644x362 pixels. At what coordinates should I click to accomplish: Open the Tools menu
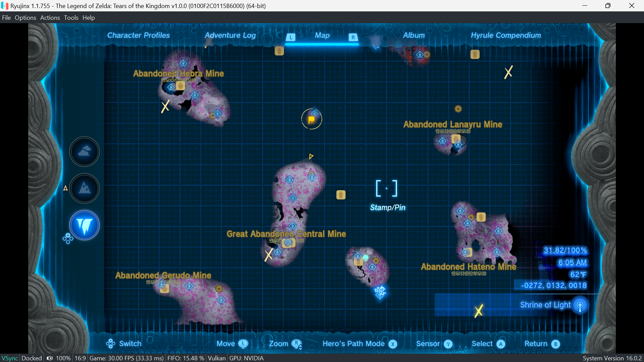pyautogui.click(x=71, y=18)
